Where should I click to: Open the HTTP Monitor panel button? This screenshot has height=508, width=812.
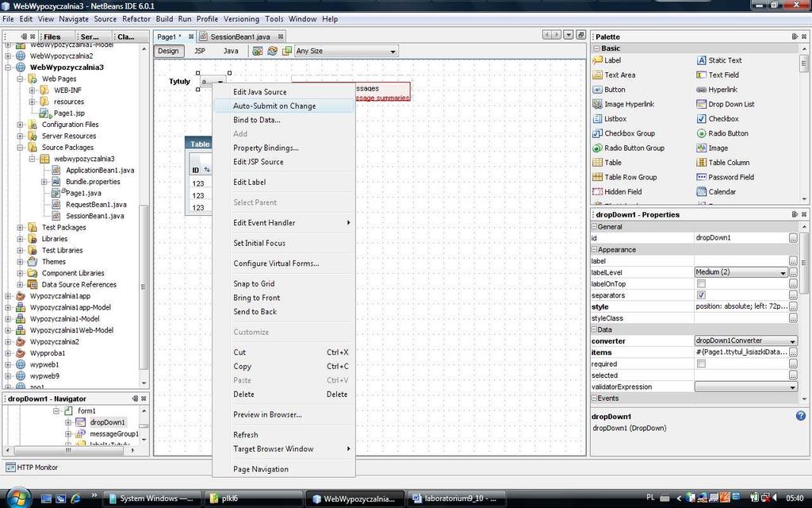(x=32, y=467)
